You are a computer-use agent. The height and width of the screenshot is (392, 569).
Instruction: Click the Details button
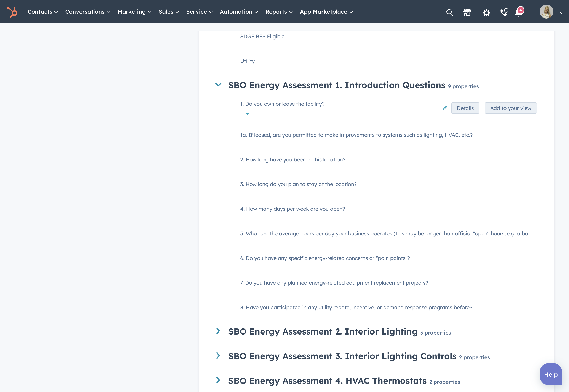tap(465, 108)
